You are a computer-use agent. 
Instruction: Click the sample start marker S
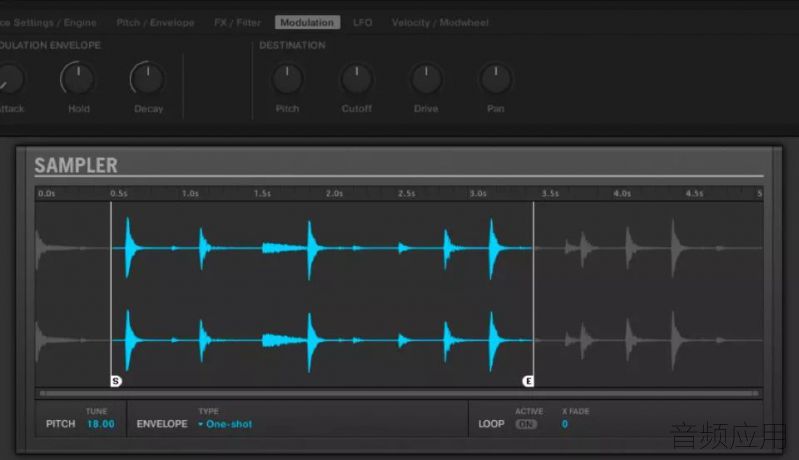click(116, 381)
